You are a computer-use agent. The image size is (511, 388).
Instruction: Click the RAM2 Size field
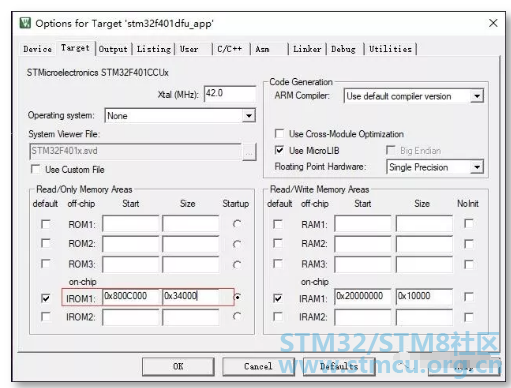click(424, 244)
